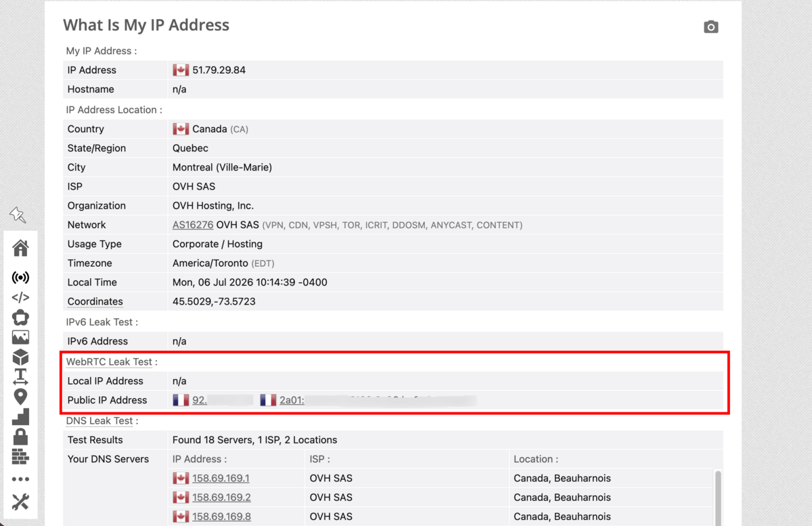Click the flag next to 158.69.169.8

click(x=181, y=517)
